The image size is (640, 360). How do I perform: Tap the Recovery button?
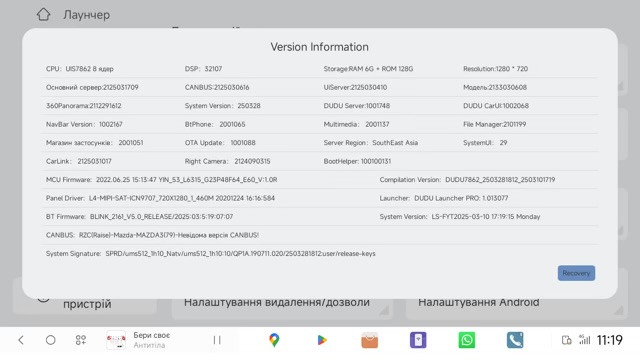(x=576, y=273)
